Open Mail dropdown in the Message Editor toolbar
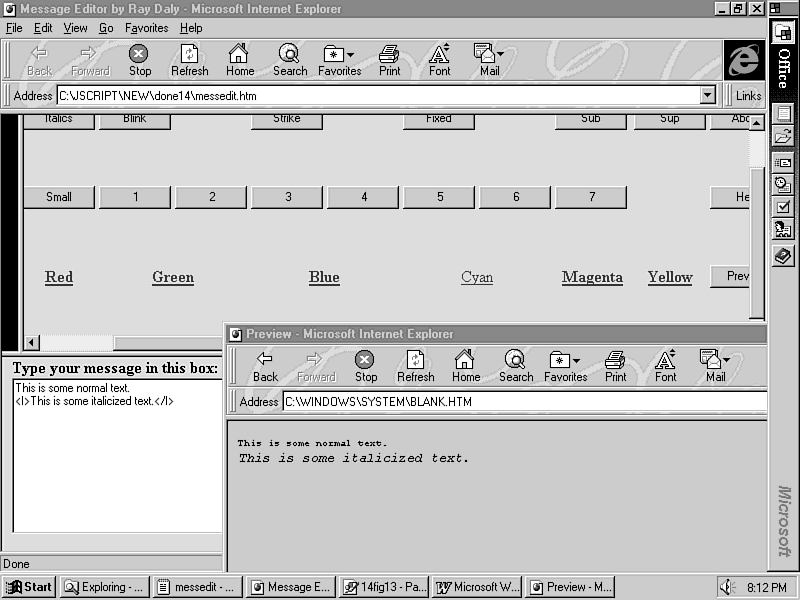800x600 pixels. (x=500, y=54)
